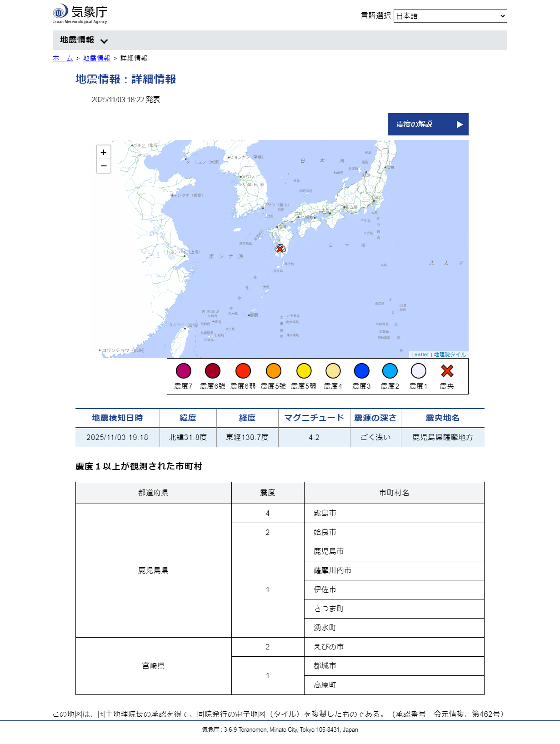Click the 震度2 light blue legend circle

coord(390,371)
